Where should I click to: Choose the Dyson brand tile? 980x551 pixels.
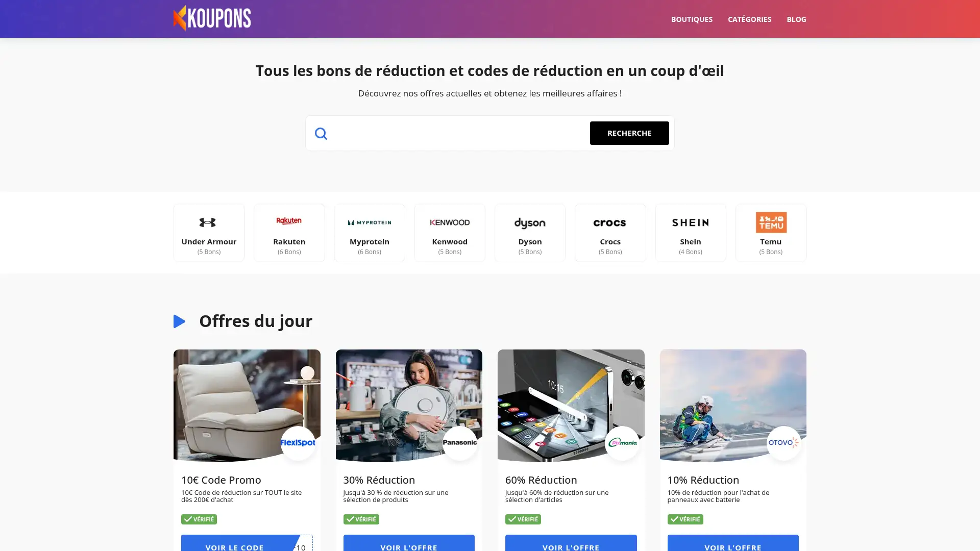[530, 233]
